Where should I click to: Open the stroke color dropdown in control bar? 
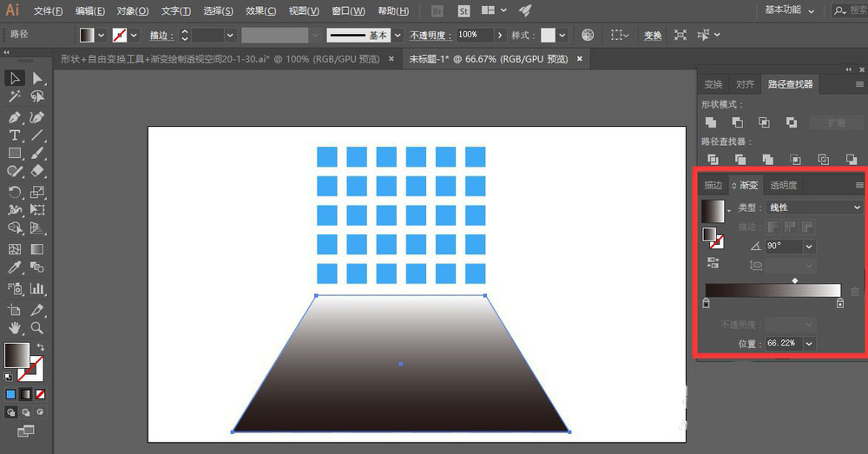[134, 35]
